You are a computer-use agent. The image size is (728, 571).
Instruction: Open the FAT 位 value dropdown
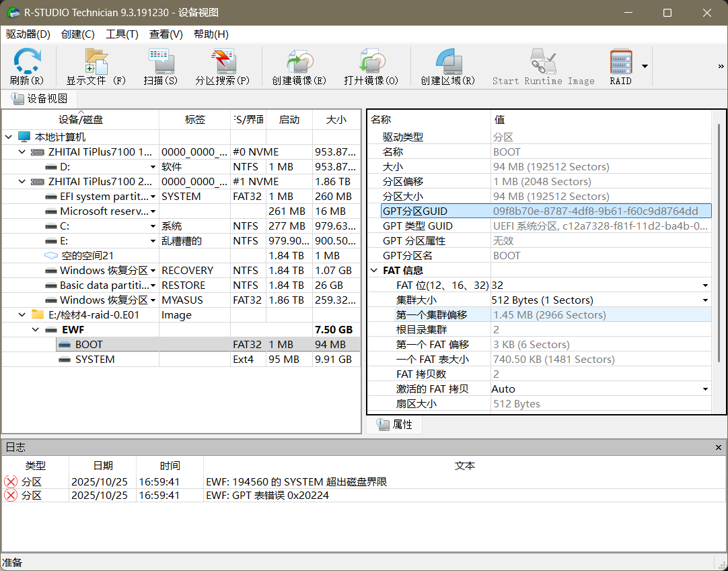coord(705,285)
